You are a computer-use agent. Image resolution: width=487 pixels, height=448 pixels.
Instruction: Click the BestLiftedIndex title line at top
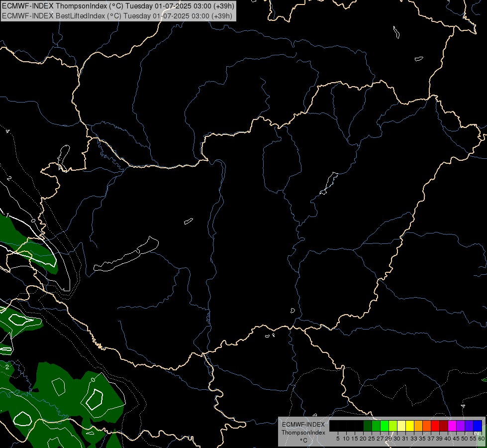click(x=117, y=16)
